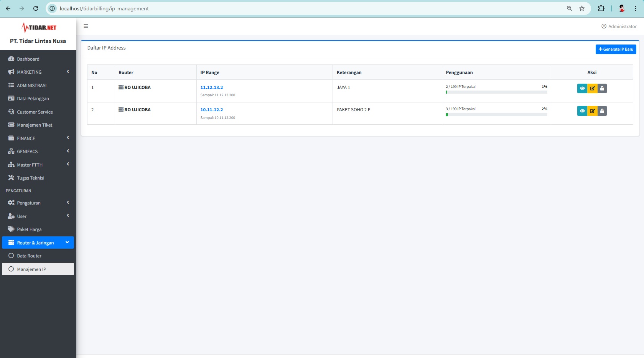Lock the JAYA 1 IP range row
This screenshot has height=358, width=644.
(x=602, y=89)
